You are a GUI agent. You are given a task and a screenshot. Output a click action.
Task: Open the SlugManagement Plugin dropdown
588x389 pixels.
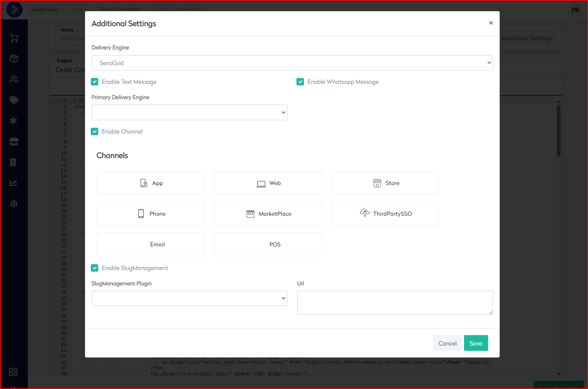point(189,298)
